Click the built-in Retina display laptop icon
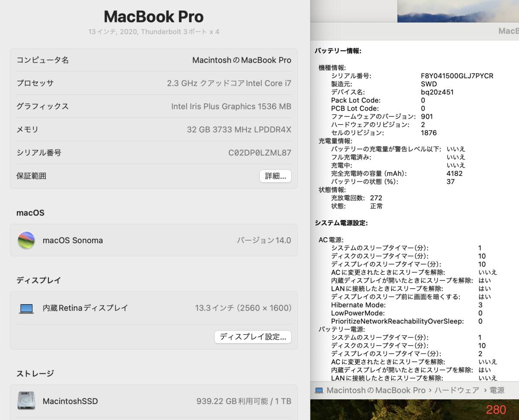The image size is (519, 420). point(26,308)
